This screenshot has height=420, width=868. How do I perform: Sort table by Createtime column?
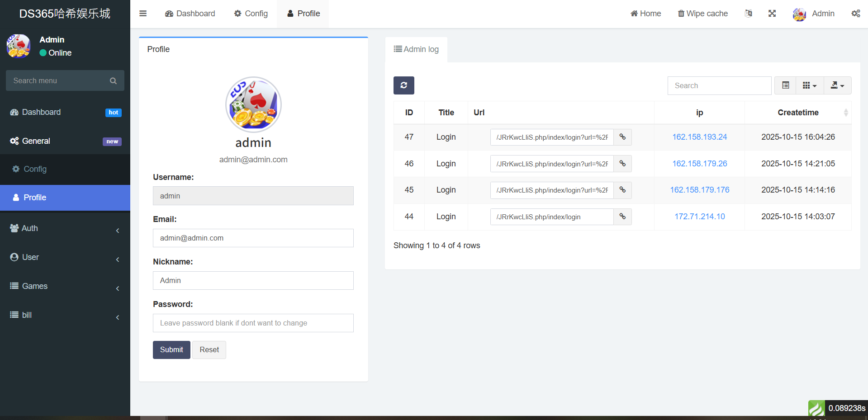(798, 113)
